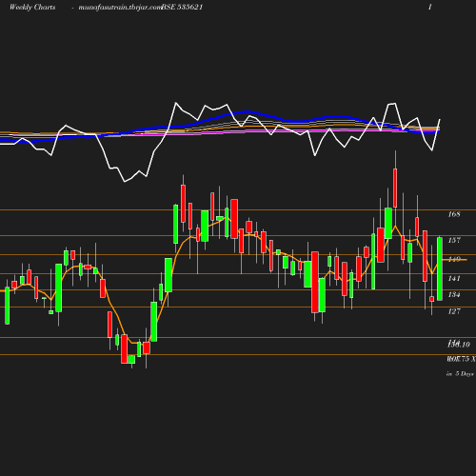Click the 141 price level label
Screen dimensions: 476x476
454,278
